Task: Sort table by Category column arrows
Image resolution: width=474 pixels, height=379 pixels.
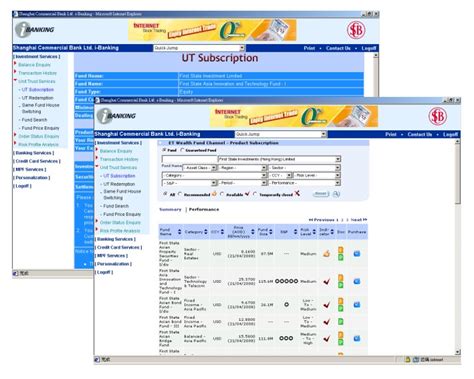Action: click(206, 232)
